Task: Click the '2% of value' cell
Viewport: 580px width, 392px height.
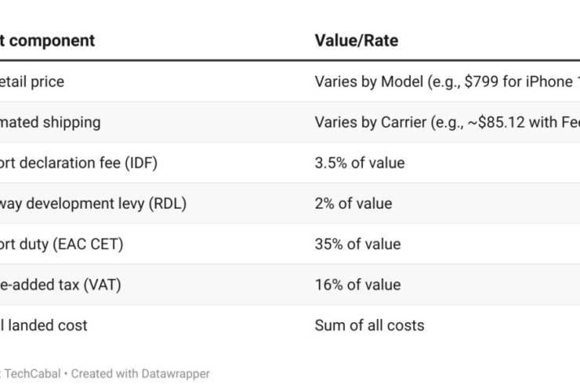Action: (353, 204)
